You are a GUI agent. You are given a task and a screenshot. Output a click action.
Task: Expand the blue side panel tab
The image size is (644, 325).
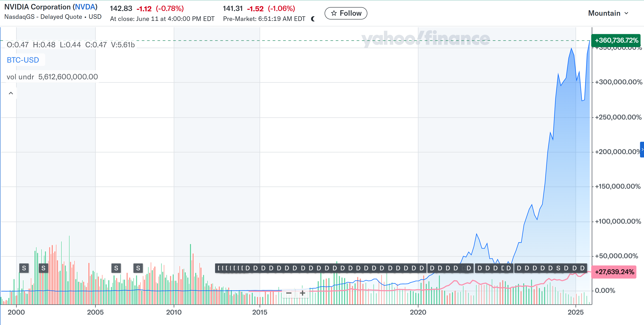642,150
